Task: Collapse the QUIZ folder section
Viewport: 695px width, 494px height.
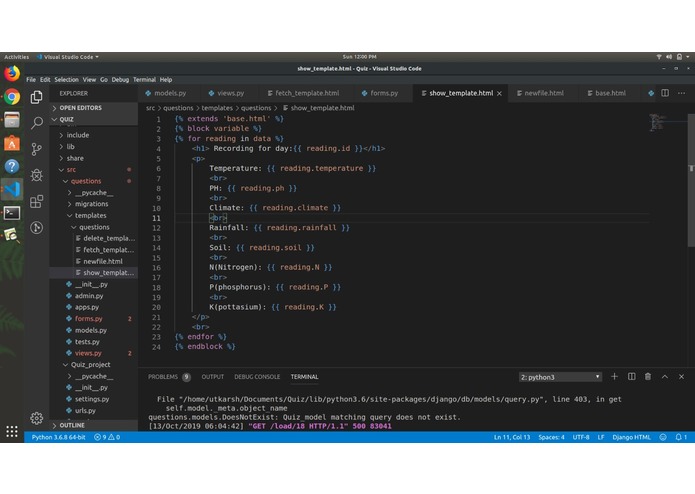Action: [x=94, y=119]
